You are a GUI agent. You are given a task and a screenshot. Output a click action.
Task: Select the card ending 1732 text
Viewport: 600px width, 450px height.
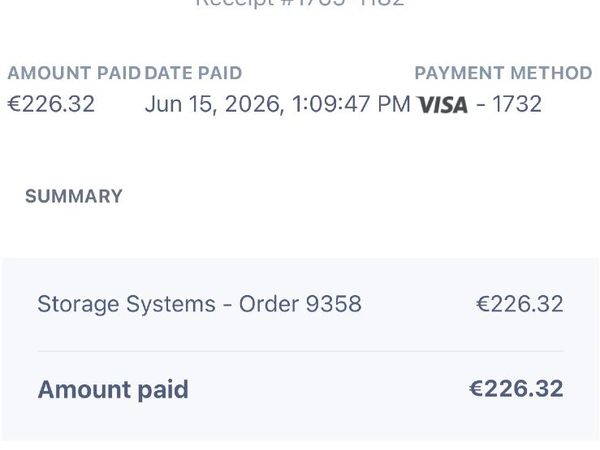click(517, 104)
